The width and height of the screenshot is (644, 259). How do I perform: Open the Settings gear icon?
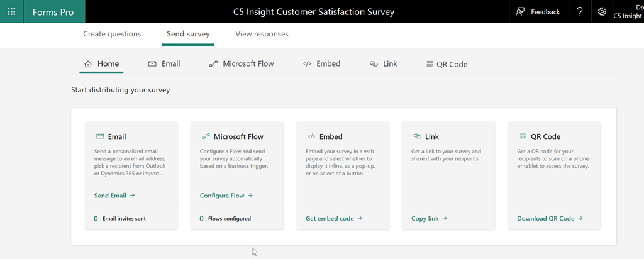pos(602,11)
